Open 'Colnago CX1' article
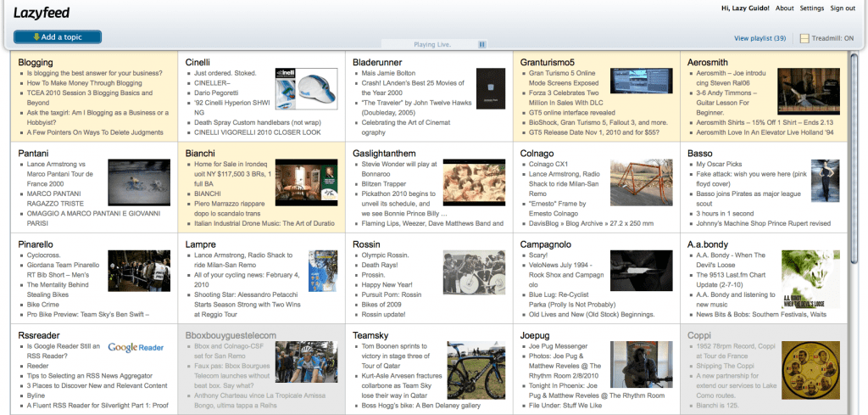The width and height of the screenshot is (868, 415). (548, 164)
